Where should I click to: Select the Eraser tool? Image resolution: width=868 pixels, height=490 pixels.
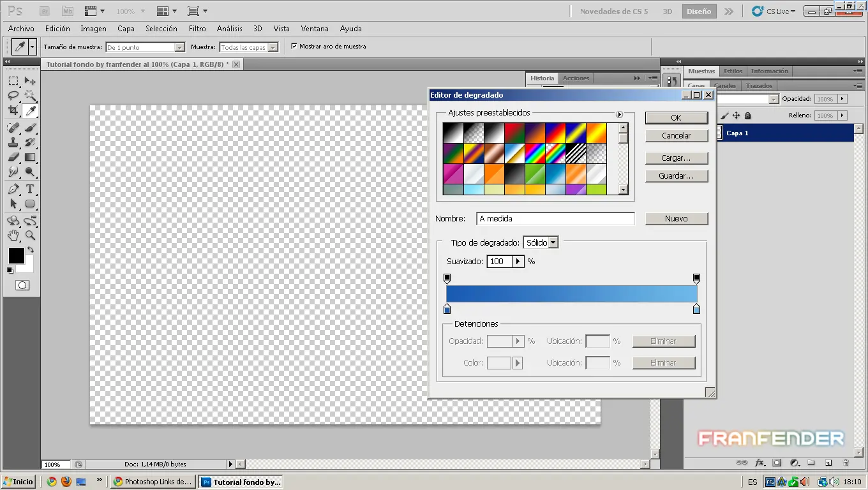point(13,157)
